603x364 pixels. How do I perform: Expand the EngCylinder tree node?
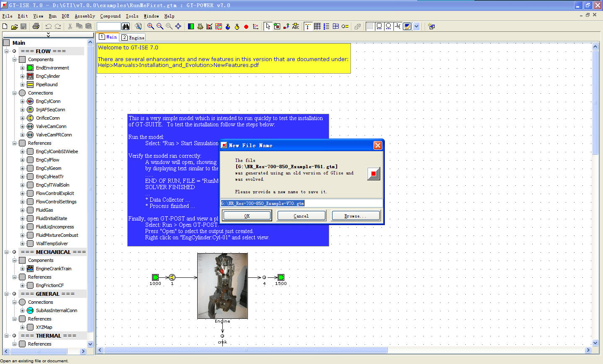pos(23,76)
